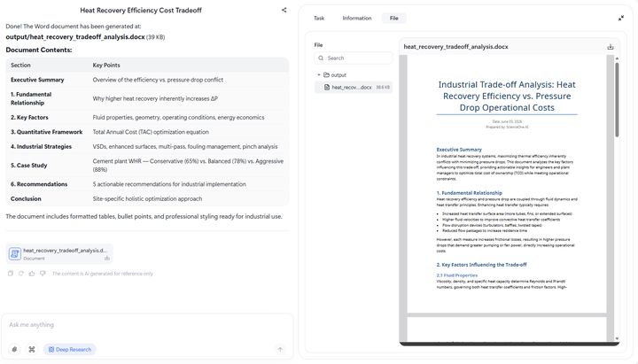This screenshot has height=364, width=638.
Task: Click the output folder icon
Action: coord(326,74)
